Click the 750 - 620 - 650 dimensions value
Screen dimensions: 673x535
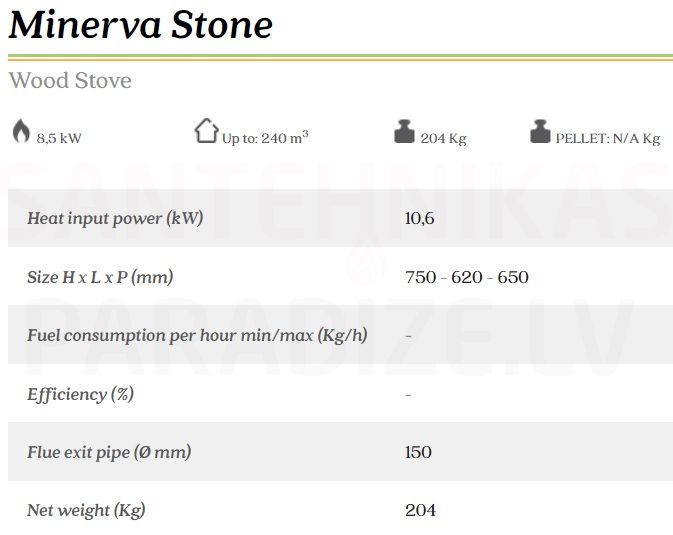pyautogui.click(x=467, y=277)
